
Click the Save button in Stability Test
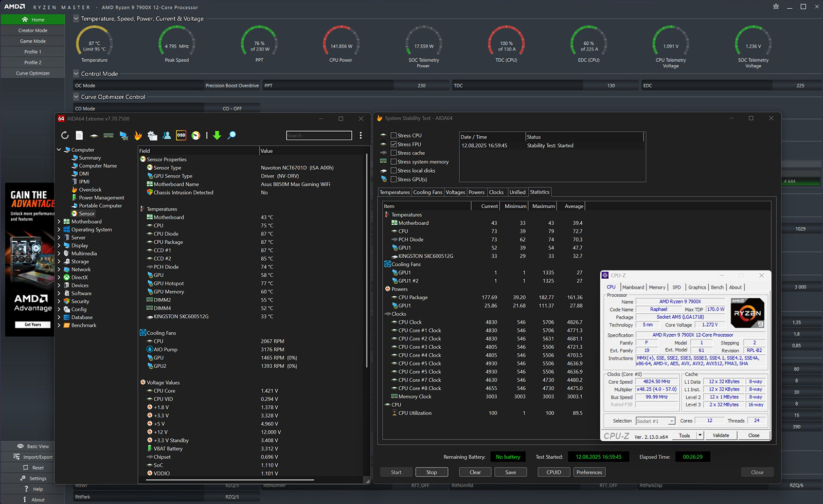point(510,472)
